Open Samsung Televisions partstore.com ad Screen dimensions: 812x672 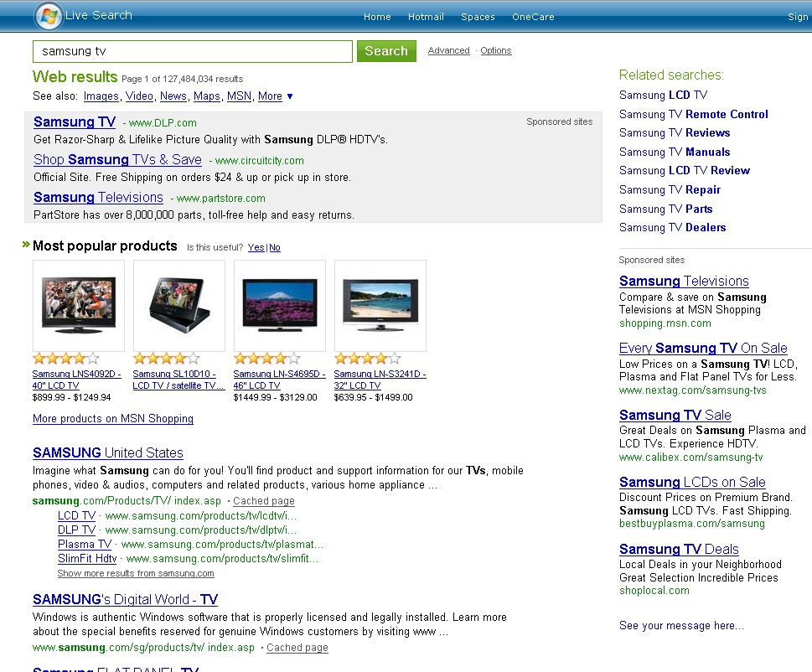[x=98, y=198]
